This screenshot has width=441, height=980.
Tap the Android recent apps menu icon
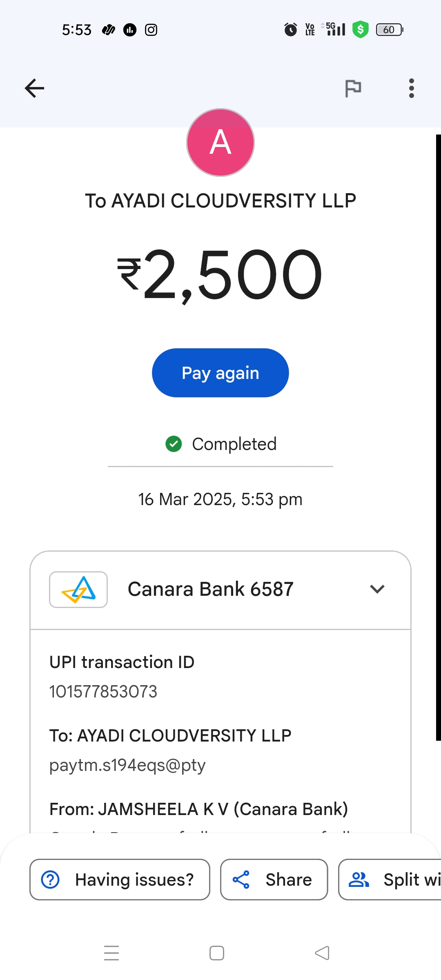(111, 953)
